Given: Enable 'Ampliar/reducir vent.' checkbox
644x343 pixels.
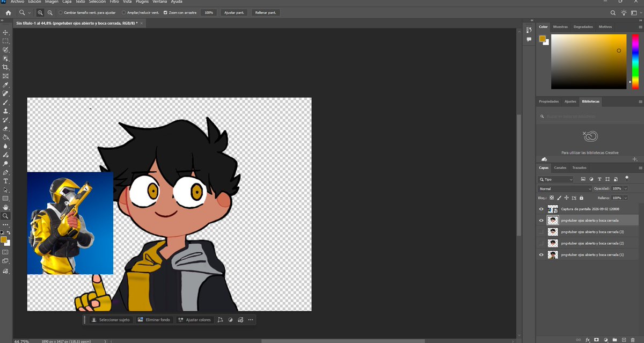Looking at the screenshot, I should pos(124,12).
